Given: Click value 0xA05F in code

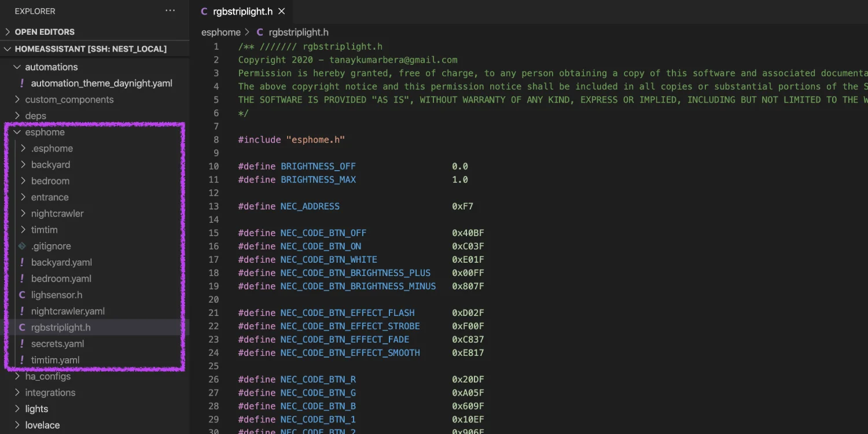Looking at the screenshot, I should (x=468, y=392).
